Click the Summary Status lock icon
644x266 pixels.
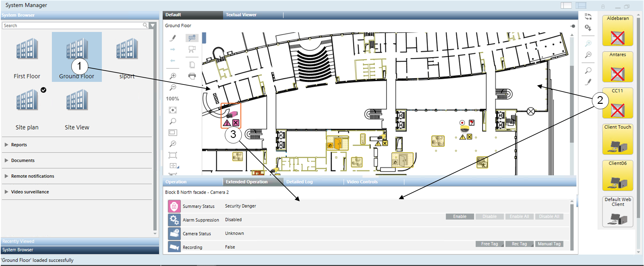(x=174, y=206)
